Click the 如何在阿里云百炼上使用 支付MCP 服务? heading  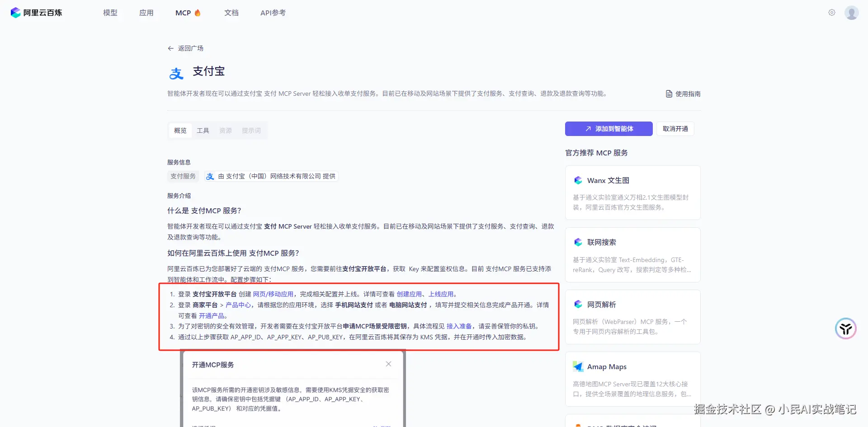point(233,253)
